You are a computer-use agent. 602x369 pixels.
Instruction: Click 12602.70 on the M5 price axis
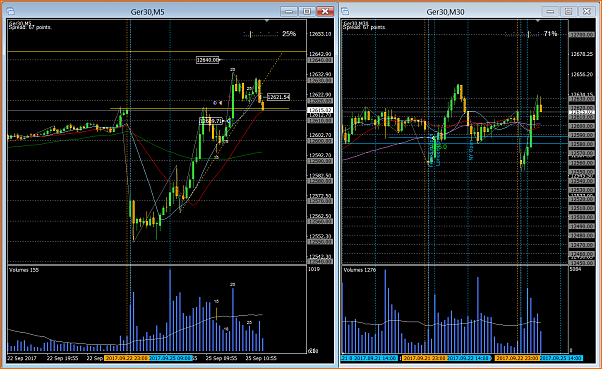coord(320,135)
